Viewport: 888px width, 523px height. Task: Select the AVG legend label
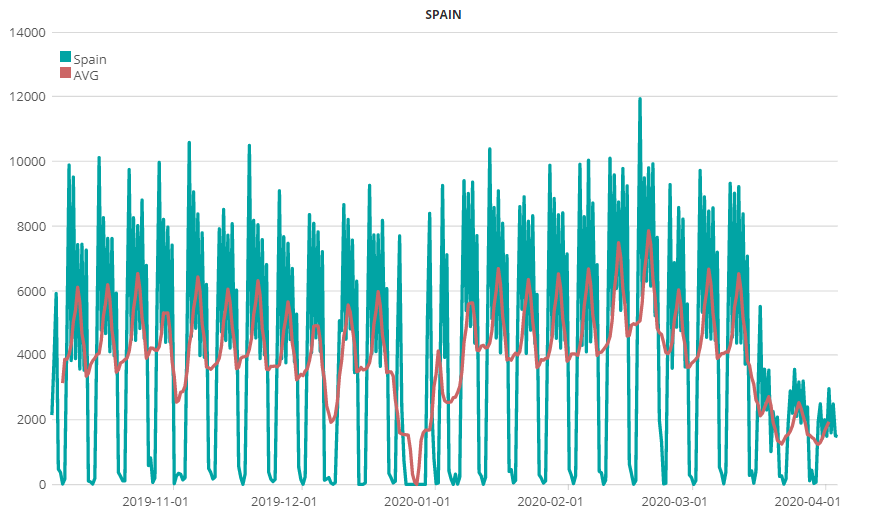(86, 75)
